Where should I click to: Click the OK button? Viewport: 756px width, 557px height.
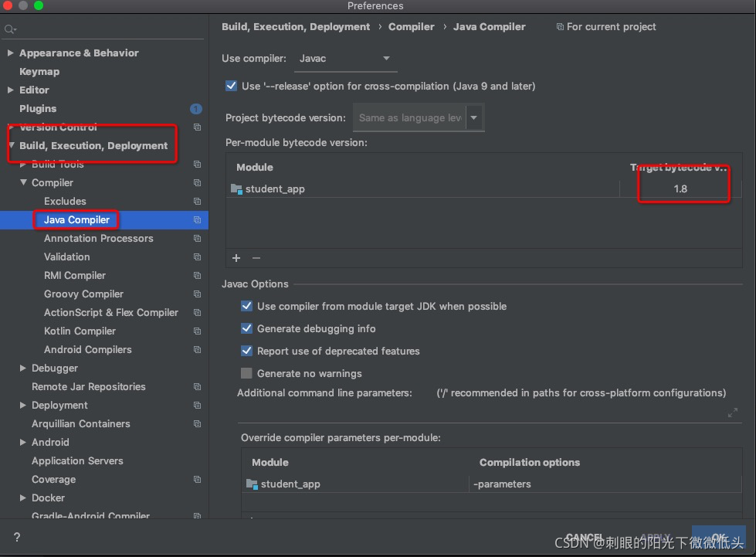719,535
